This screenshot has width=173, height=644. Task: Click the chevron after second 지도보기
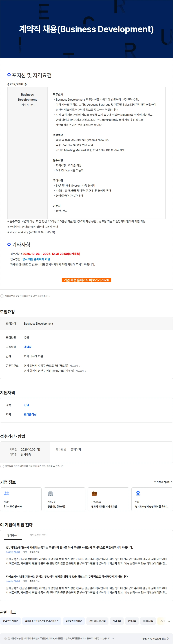click(x=86, y=371)
